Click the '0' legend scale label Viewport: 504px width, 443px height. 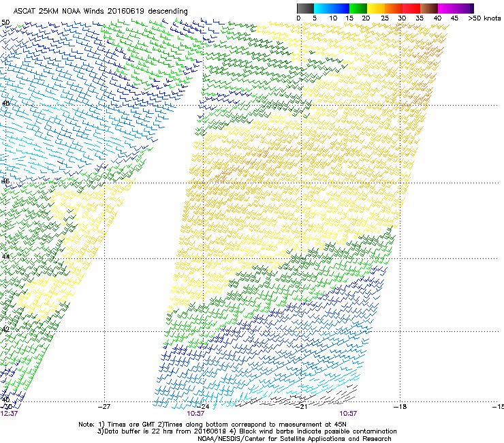coord(298,18)
